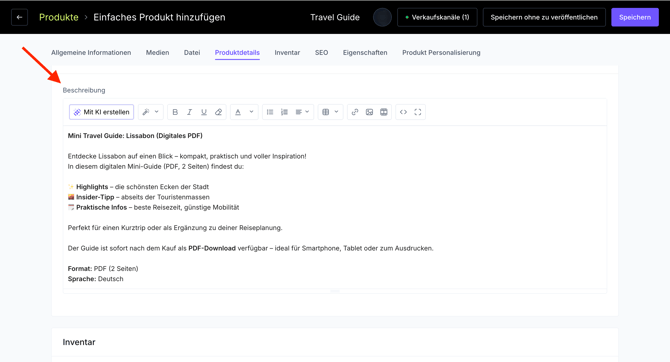Click the back arrow button

point(19,18)
